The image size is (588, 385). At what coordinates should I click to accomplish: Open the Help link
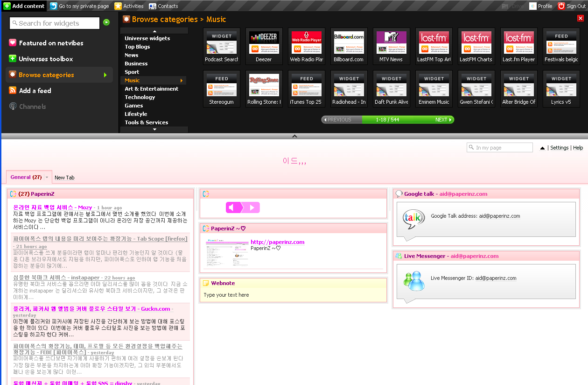click(578, 148)
